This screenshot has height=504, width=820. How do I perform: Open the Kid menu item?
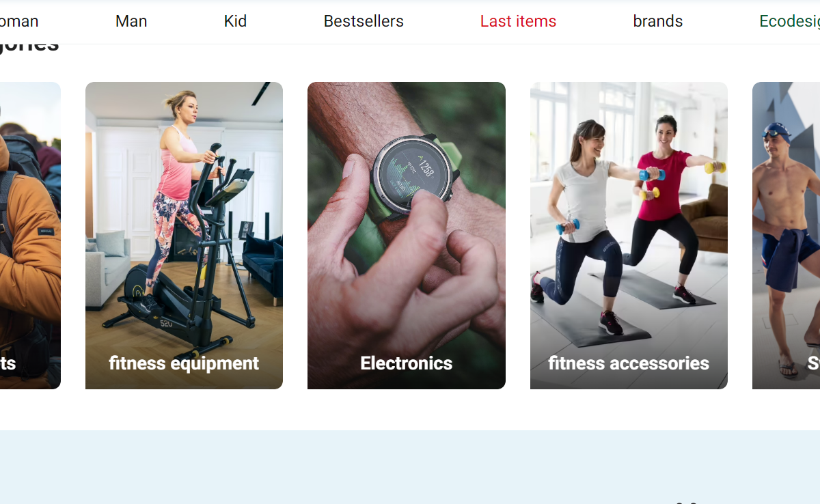click(235, 21)
